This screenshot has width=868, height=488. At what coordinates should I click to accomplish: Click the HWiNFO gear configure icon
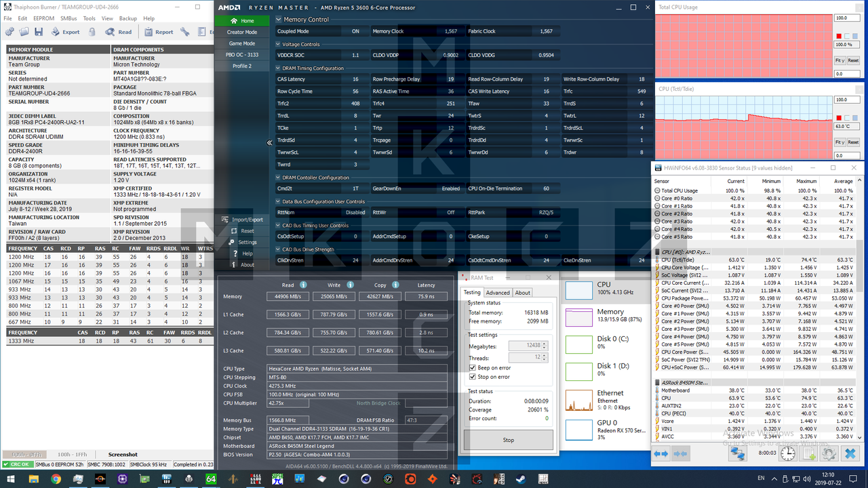pyautogui.click(x=829, y=453)
